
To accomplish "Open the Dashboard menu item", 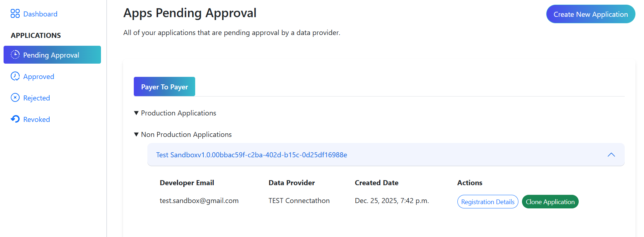I will point(40,14).
